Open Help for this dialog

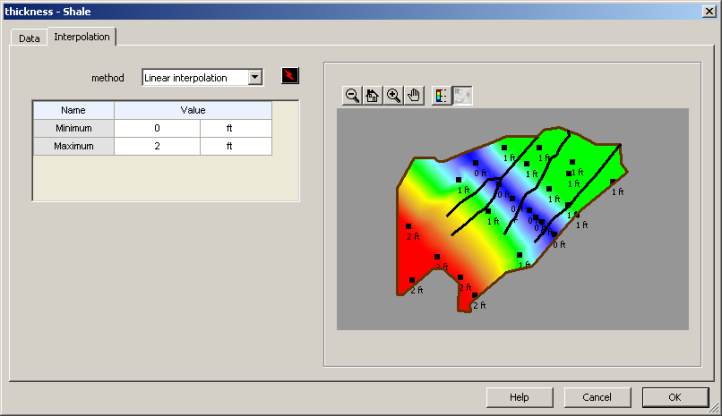pos(519,397)
